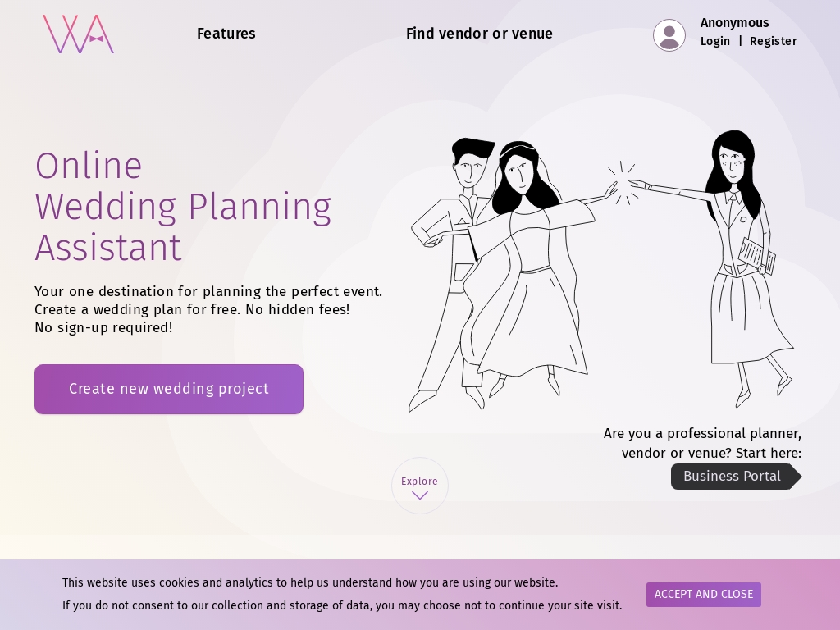Accept and close the cookie notice
Viewport: 840px width, 630px height.
tap(703, 594)
